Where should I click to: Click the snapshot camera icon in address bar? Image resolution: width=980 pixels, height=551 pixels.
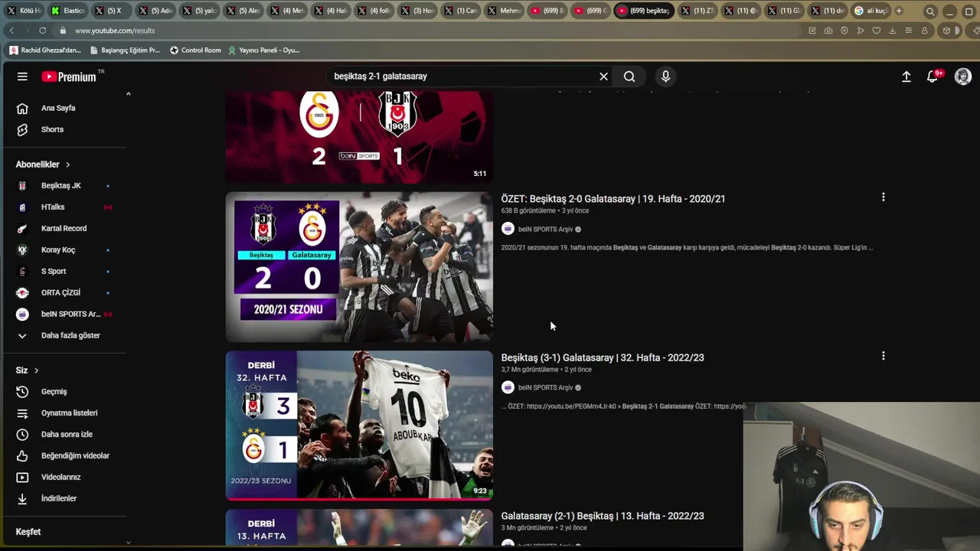point(828,31)
